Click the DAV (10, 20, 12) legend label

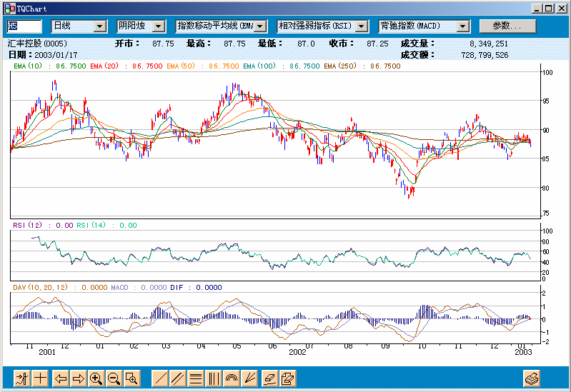(x=41, y=287)
